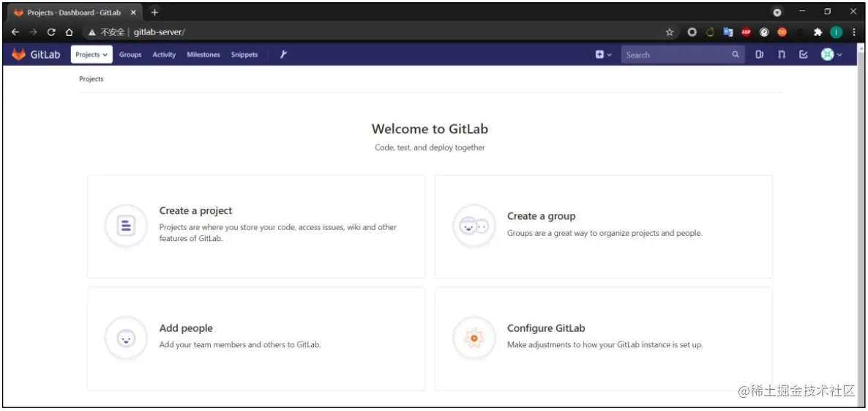
Task: Click the browser forward arrow
Action: [33, 32]
